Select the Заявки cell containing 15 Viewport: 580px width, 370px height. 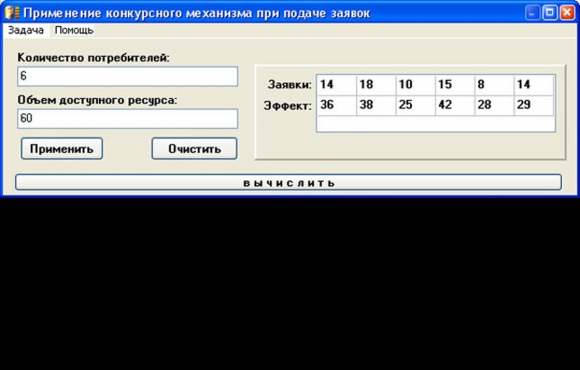[455, 85]
